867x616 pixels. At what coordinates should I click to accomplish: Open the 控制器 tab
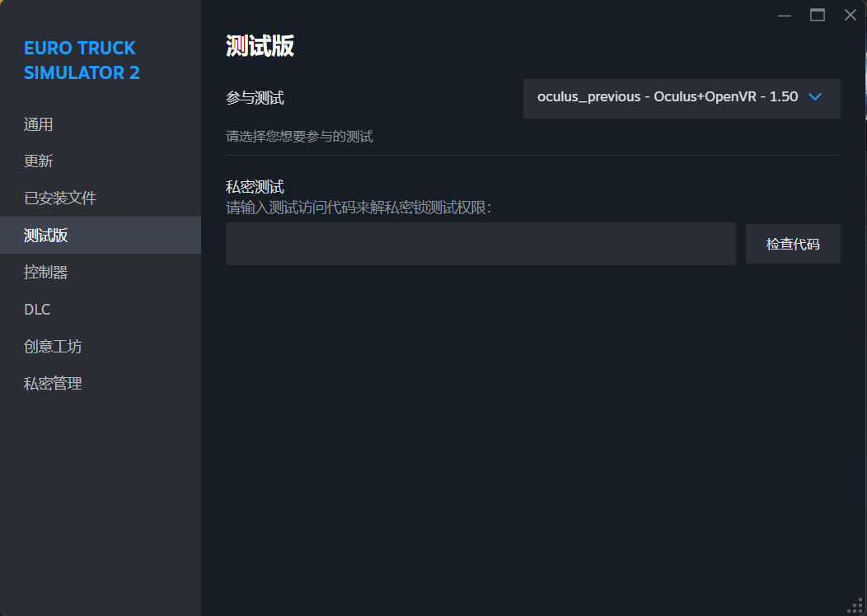coord(100,273)
